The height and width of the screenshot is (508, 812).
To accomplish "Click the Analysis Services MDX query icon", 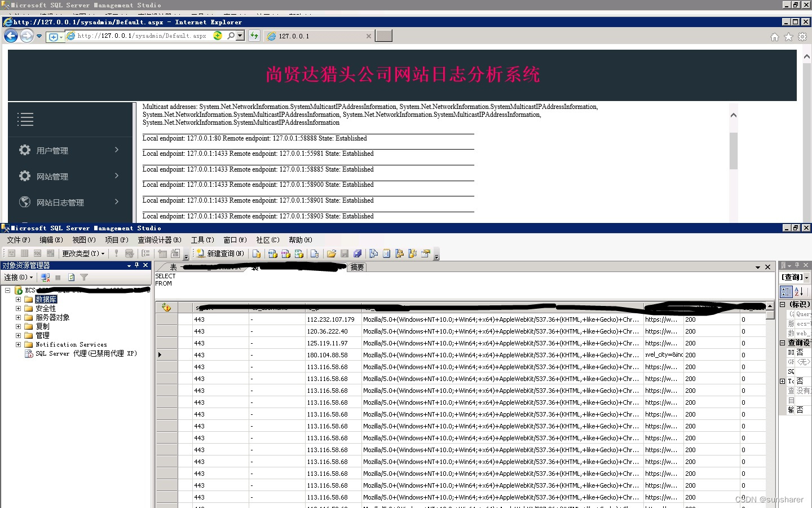I will (272, 253).
